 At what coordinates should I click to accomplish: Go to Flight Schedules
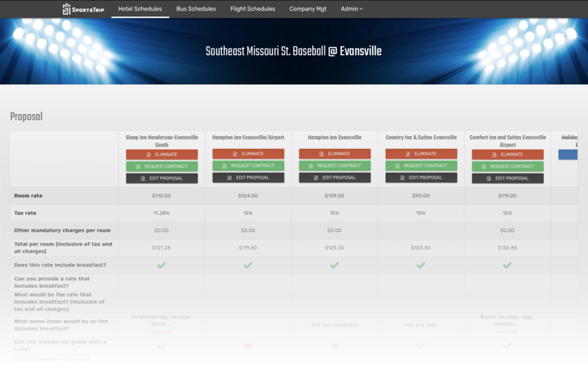tap(253, 9)
